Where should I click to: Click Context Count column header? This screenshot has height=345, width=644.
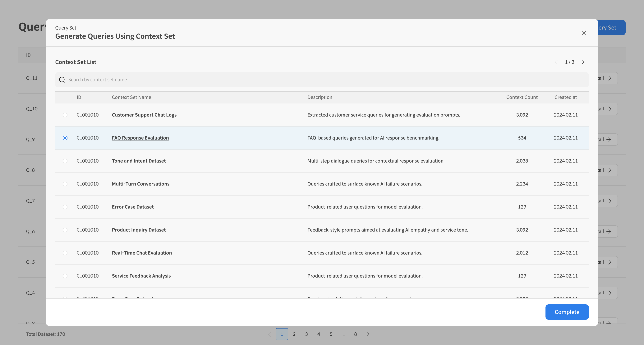click(x=522, y=97)
